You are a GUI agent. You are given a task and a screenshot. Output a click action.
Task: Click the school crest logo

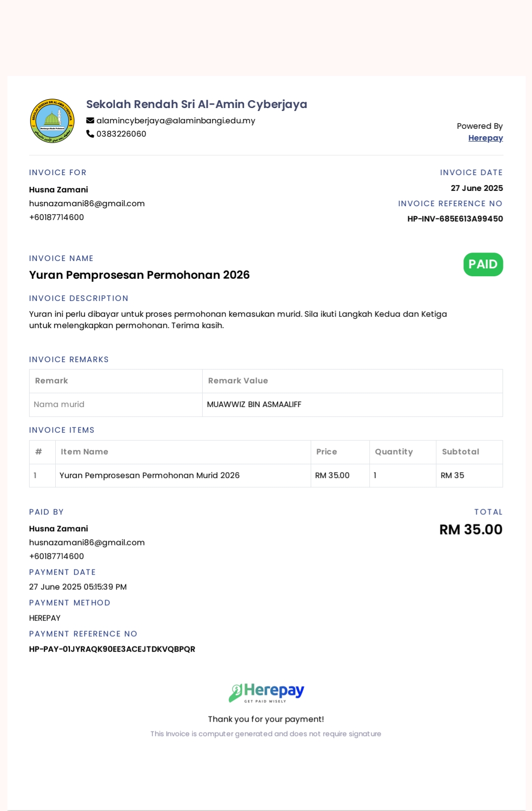click(x=52, y=121)
